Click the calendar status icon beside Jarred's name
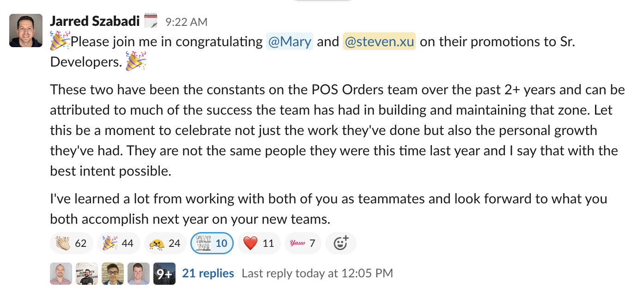644x294 pixels. point(151,21)
